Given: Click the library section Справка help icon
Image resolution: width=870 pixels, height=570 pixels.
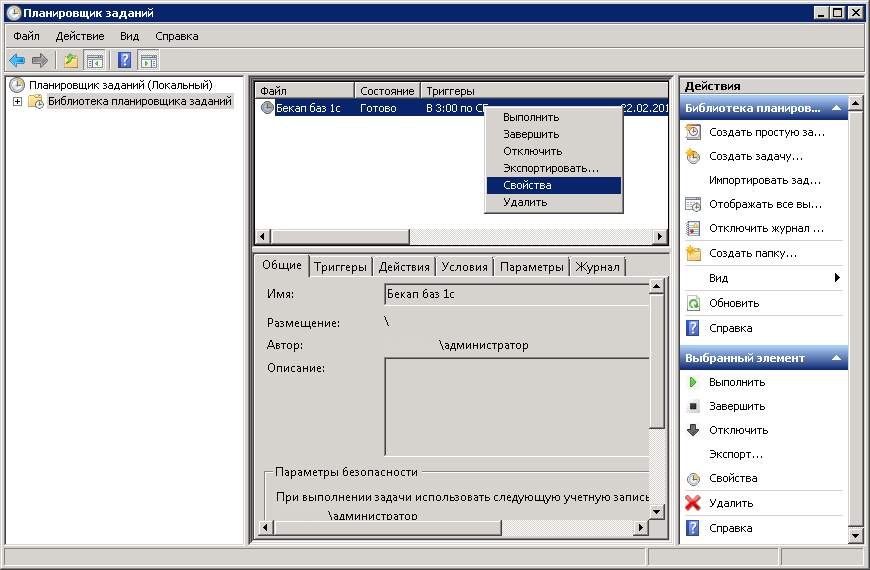Looking at the screenshot, I should click(x=693, y=328).
